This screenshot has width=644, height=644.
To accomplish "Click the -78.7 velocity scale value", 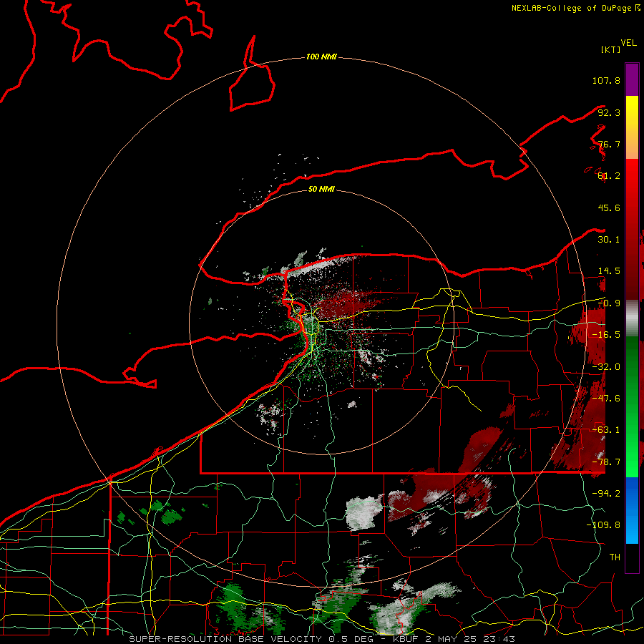I will [x=606, y=462].
